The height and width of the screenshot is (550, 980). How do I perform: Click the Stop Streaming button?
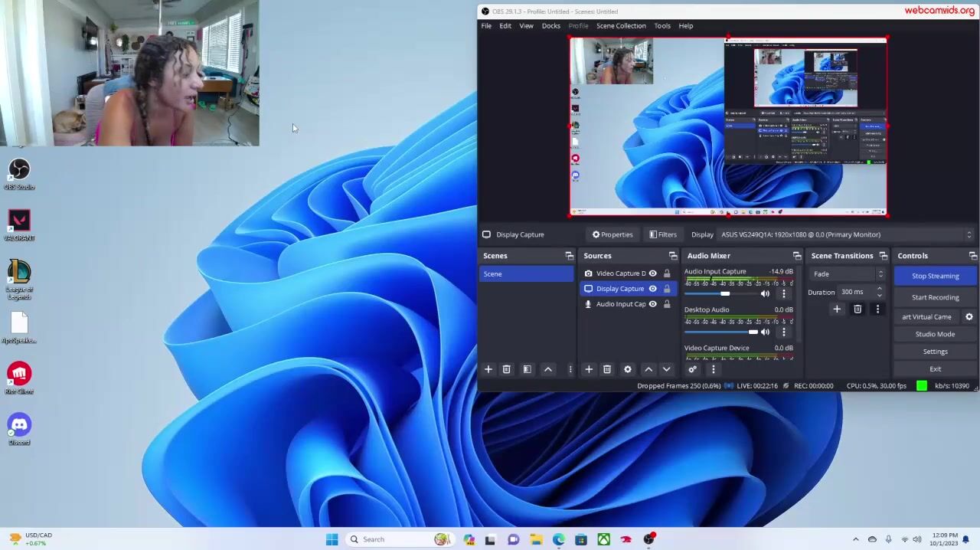click(x=935, y=276)
